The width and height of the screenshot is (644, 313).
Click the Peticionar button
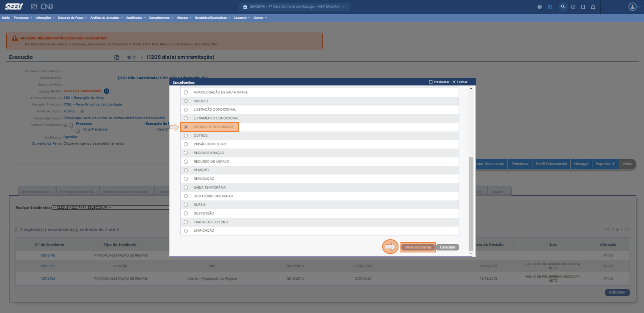tap(520, 164)
